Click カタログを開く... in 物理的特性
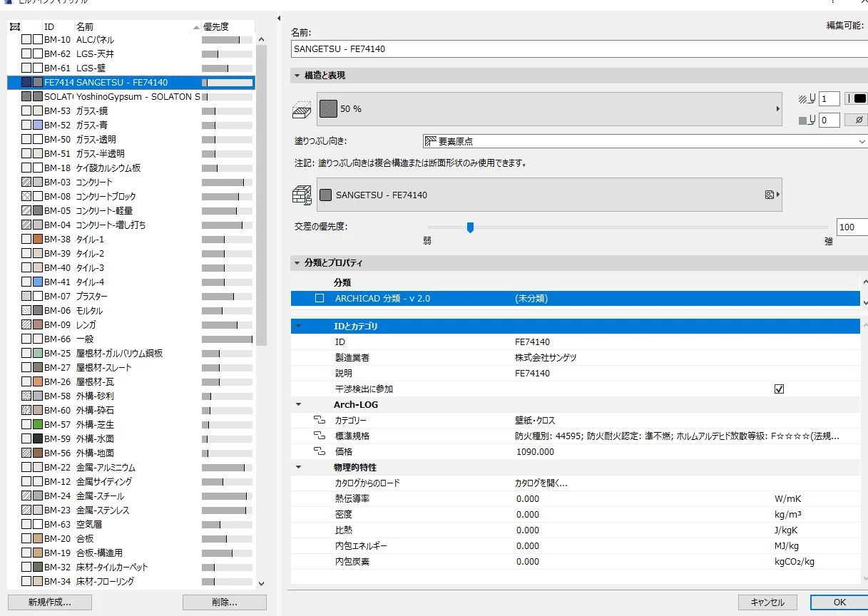Image resolution: width=868 pixels, height=616 pixels. (x=541, y=483)
